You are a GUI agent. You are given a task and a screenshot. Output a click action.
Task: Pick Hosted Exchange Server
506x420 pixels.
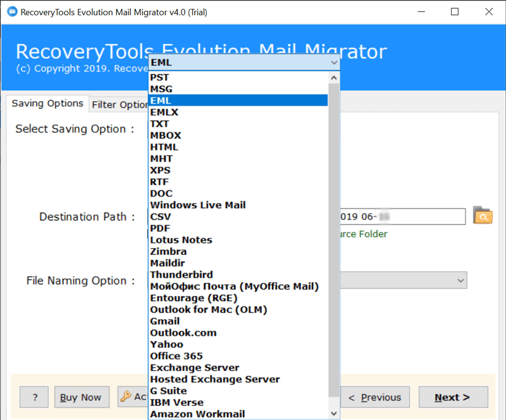(238, 380)
